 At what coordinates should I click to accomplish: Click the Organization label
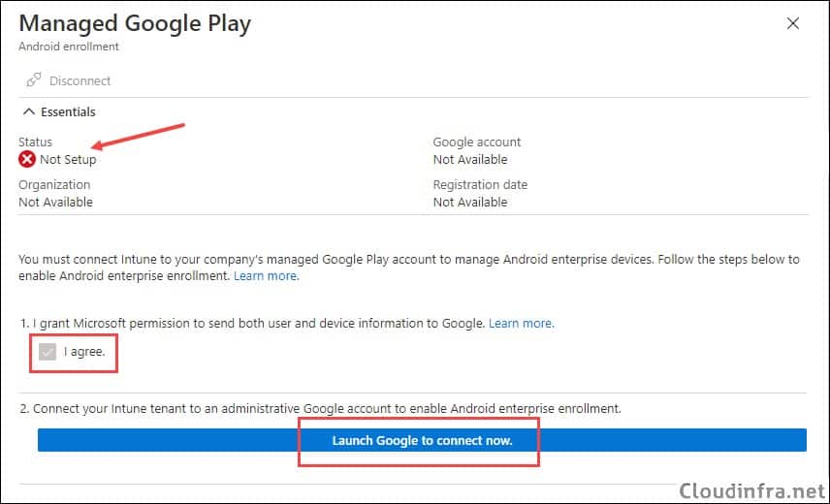tap(54, 184)
